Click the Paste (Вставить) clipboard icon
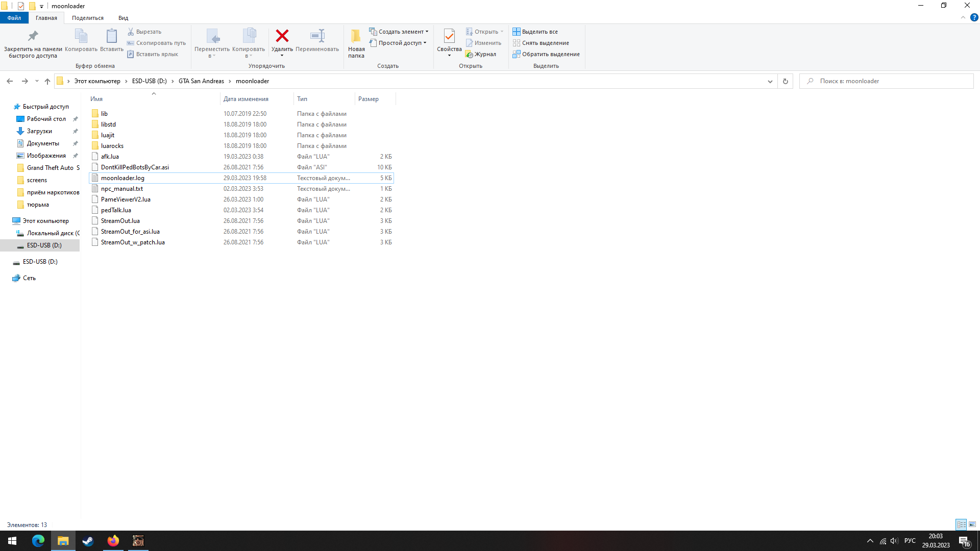 tap(111, 36)
